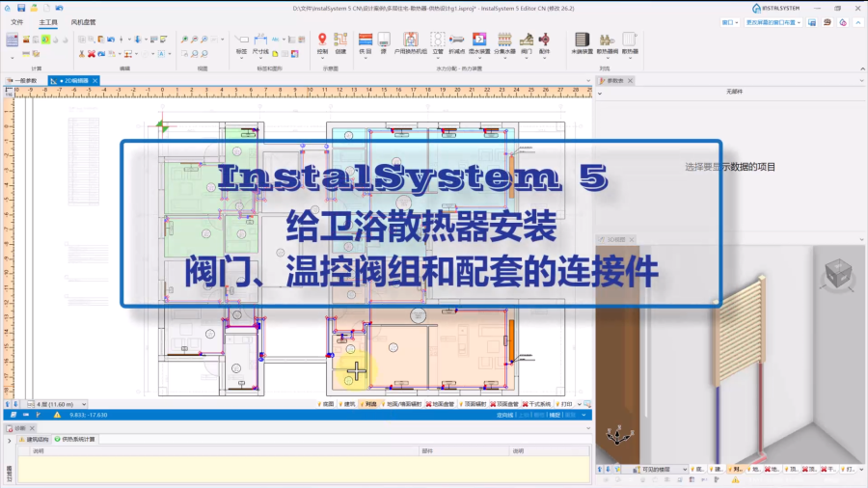The width and height of the screenshot is (868, 488).
Task: Click the 创建 schematic icon
Action: pyautogui.click(x=340, y=43)
